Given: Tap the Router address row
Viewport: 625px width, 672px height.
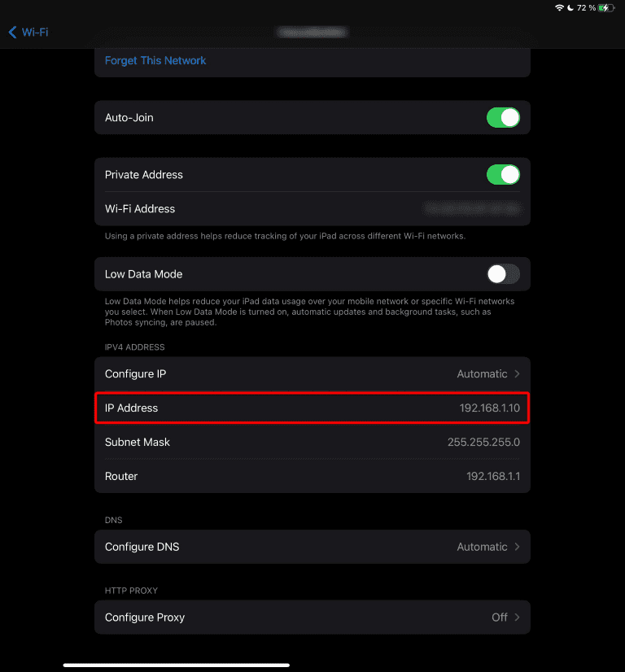Looking at the screenshot, I should coord(312,477).
